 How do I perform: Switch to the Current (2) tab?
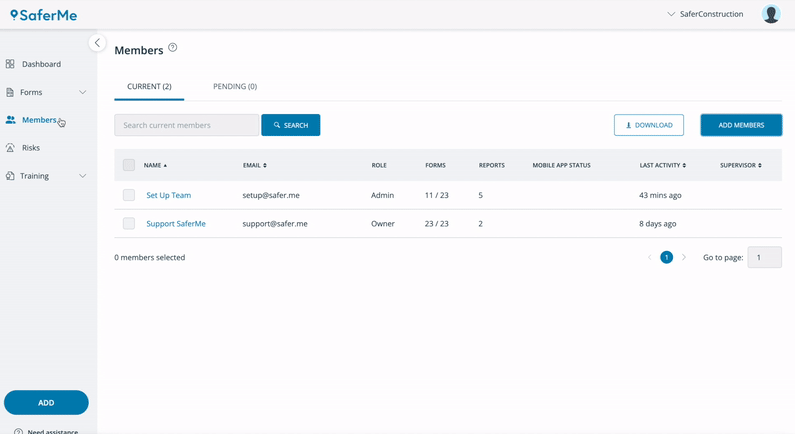click(149, 87)
